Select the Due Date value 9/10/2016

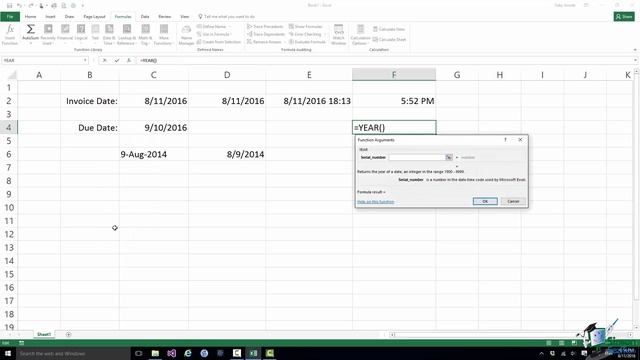pyautogui.click(x=154, y=127)
